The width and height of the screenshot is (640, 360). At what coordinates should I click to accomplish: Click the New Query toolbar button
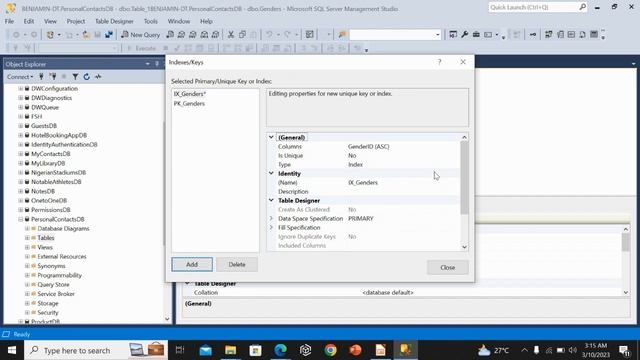tap(140, 35)
